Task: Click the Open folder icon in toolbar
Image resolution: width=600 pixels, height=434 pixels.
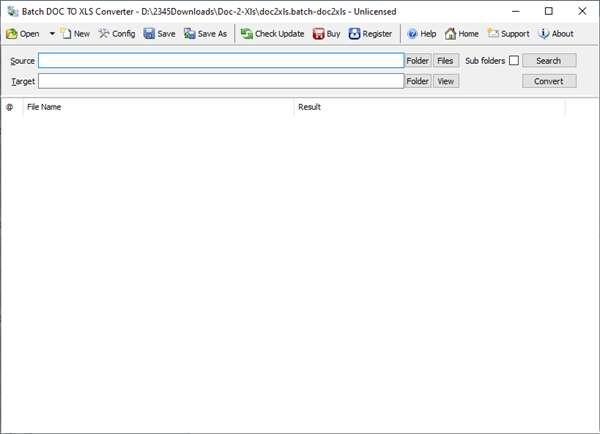Action: pos(12,34)
